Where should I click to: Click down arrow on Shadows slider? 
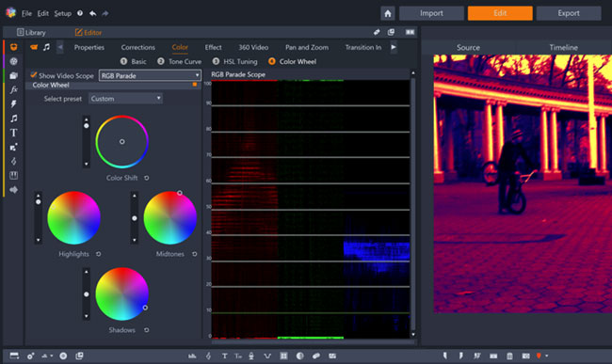click(x=87, y=316)
